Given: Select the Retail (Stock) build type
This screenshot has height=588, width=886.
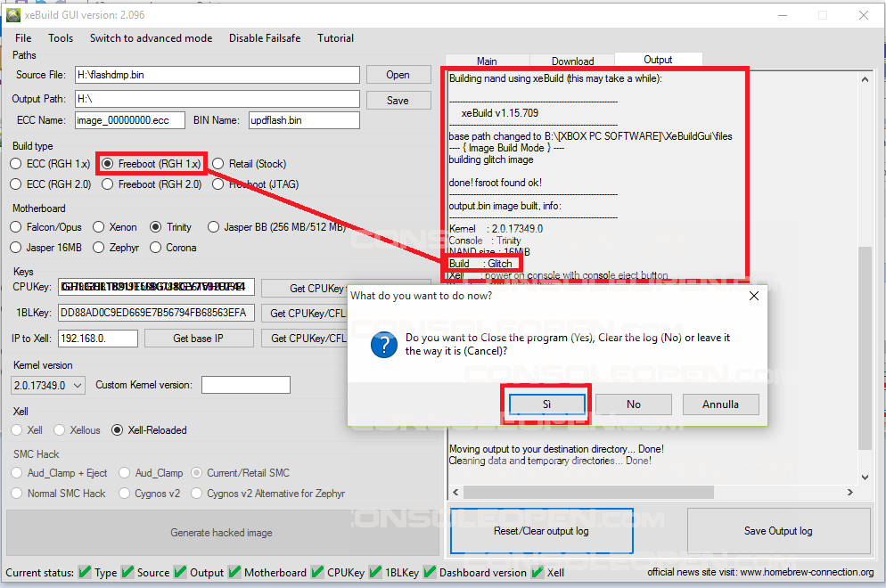Looking at the screenshot, I should point(218,164).
